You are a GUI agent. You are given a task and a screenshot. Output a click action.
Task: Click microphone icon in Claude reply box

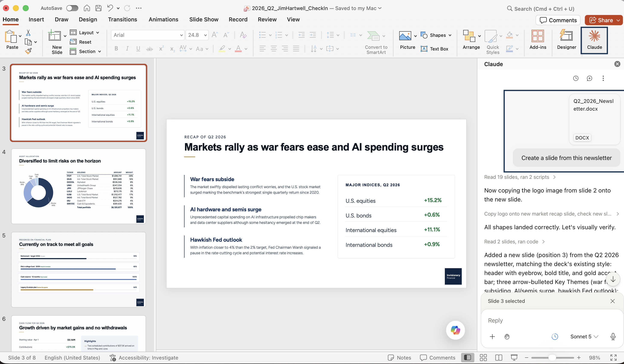(613, 336)
